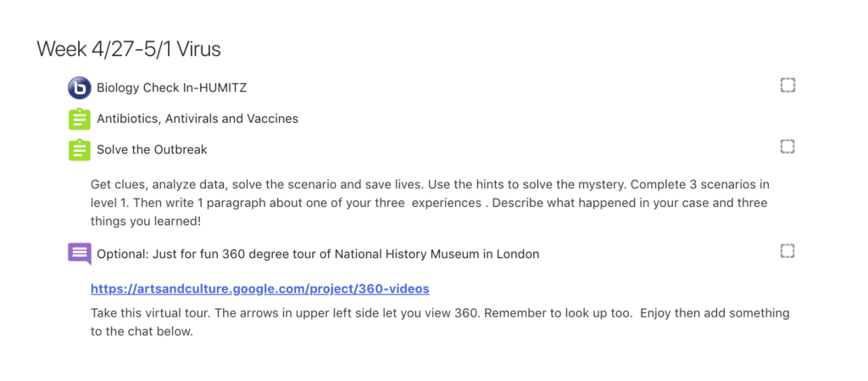Follow the artsandculture.google.com 360-videos link

[x=259, y=289]
